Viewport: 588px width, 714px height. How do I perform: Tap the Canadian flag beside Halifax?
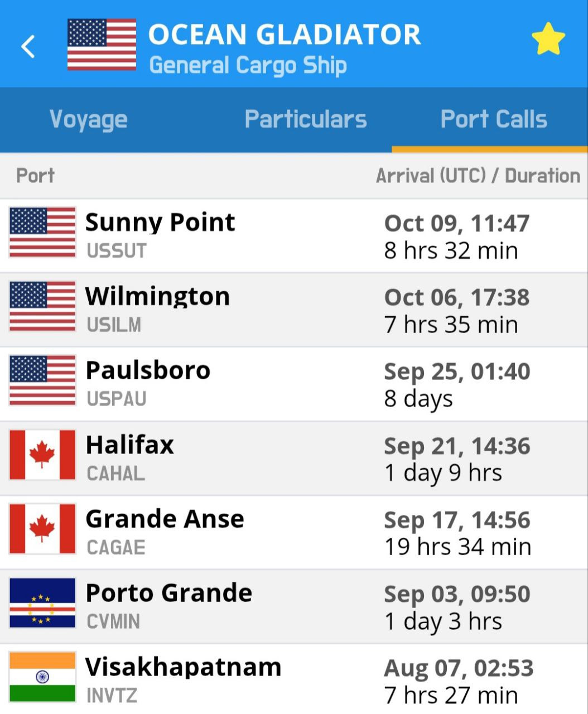[42, 455]
